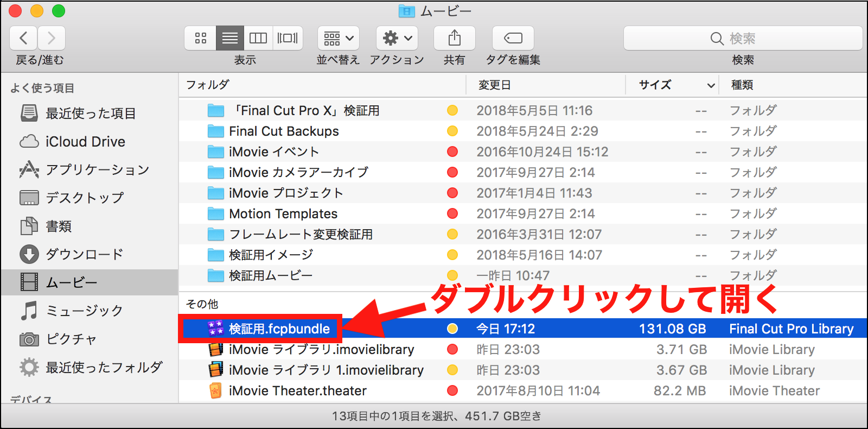Image resolution: width=868 pixels, height=429 pixels.
Task: Click the status bar selection summary text
Action: point(437,416)
